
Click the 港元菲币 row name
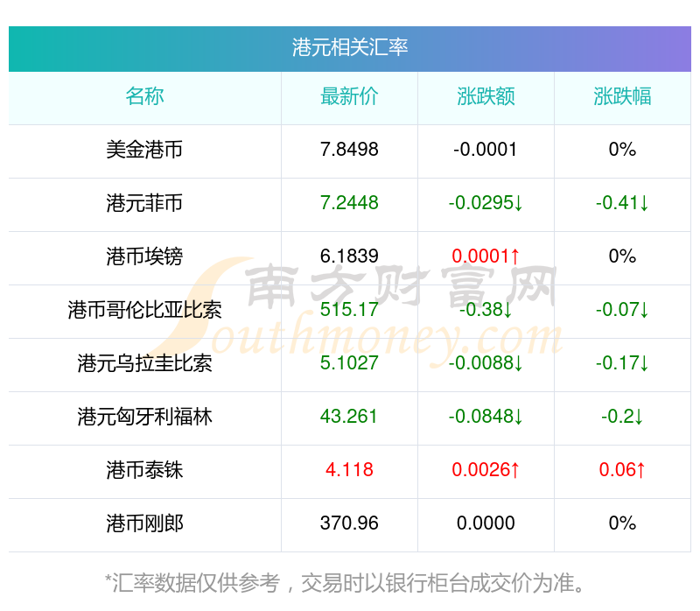144,203
